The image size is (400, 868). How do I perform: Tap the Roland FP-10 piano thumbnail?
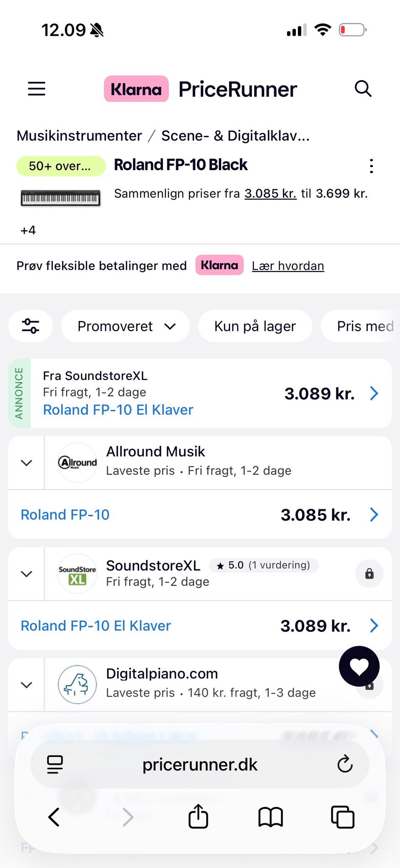61,198
